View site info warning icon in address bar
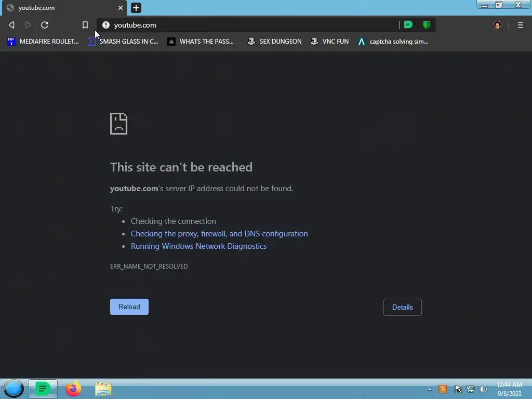Viewport: 532px width, 399px height. 106,25
